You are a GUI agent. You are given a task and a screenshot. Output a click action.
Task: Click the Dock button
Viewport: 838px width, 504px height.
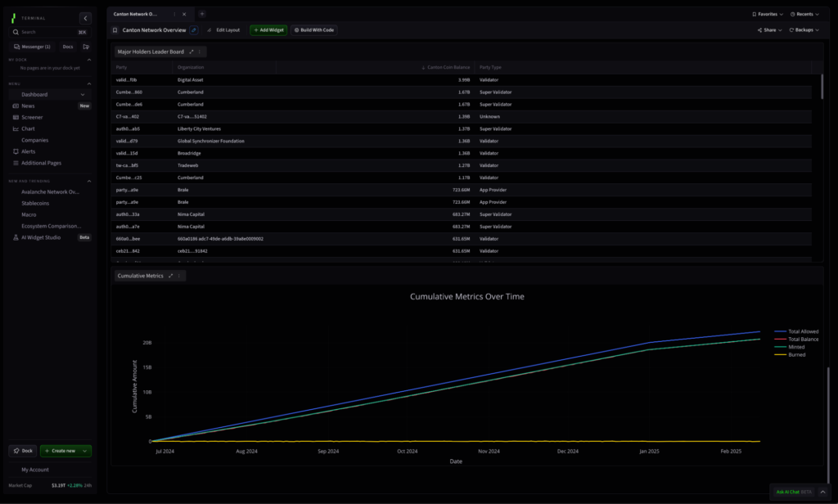[x=22, y=451]
